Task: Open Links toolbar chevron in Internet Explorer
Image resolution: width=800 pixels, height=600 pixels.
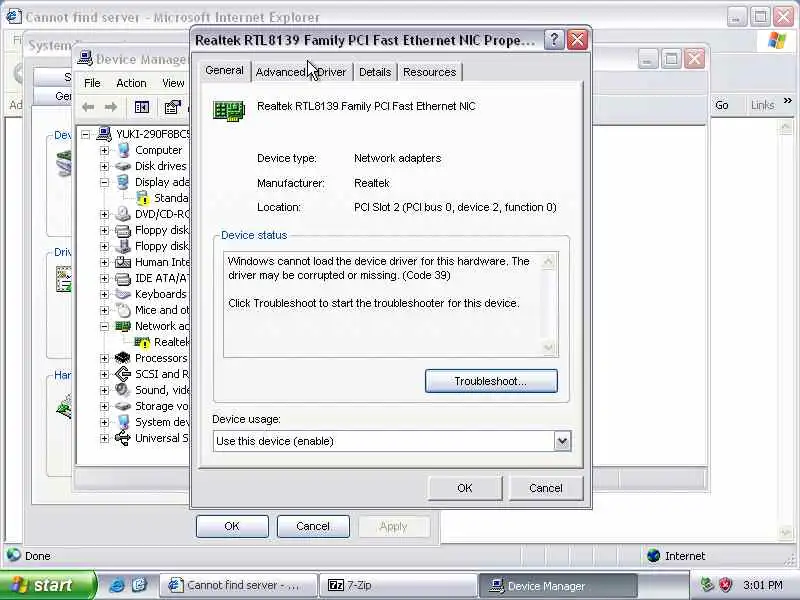Action: click(788, 101)
